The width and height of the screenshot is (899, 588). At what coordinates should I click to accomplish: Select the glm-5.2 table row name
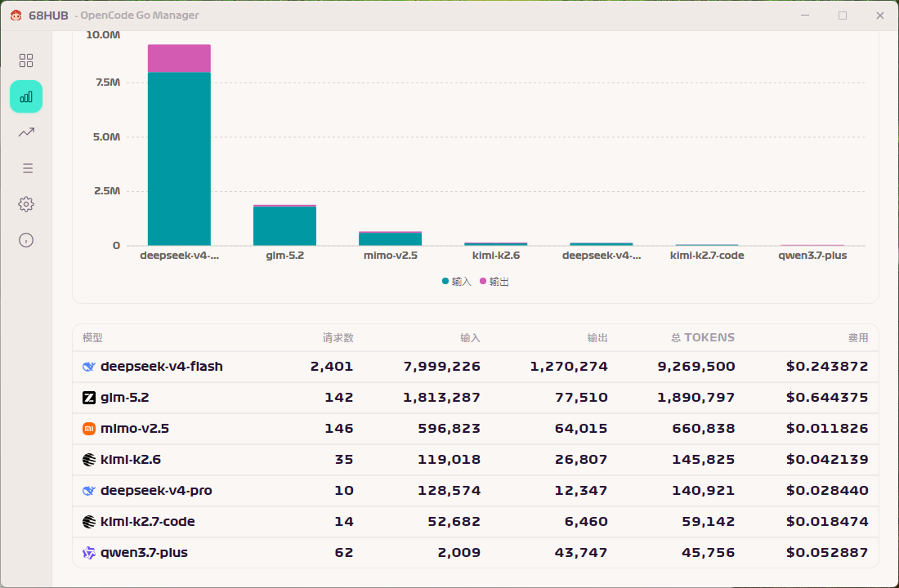point(125,398)
